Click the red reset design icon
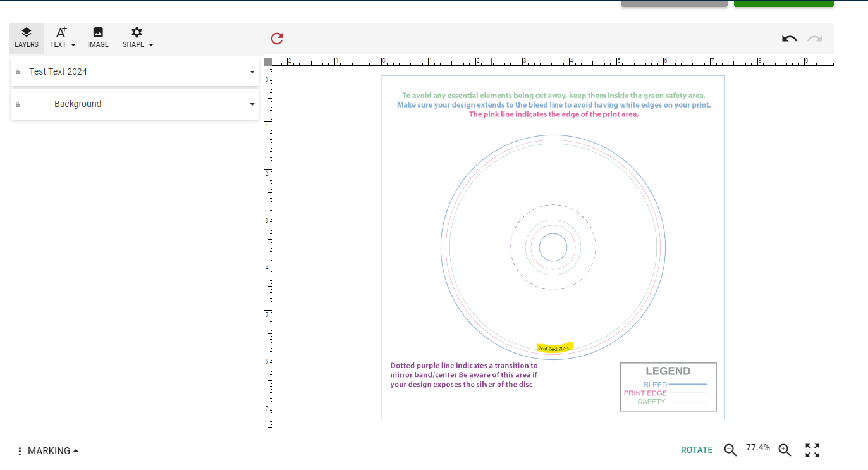868x470 pixels. click(277, 39)
